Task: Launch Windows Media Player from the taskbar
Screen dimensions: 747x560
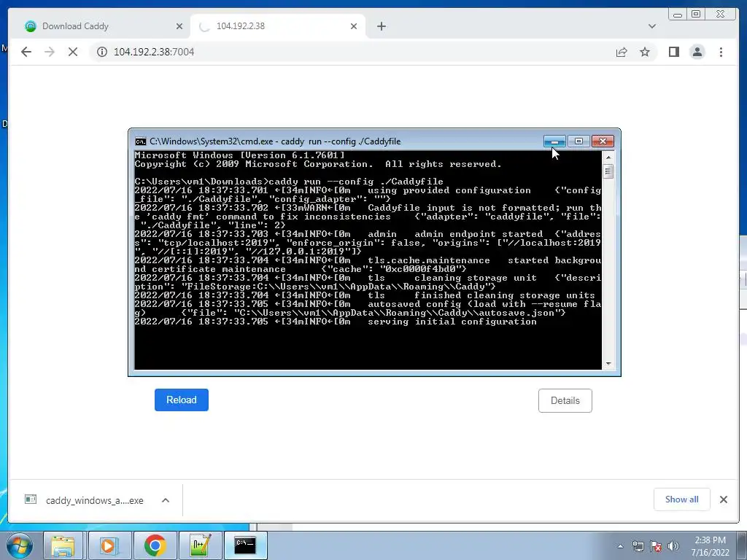Action: (x=109, y=545)
